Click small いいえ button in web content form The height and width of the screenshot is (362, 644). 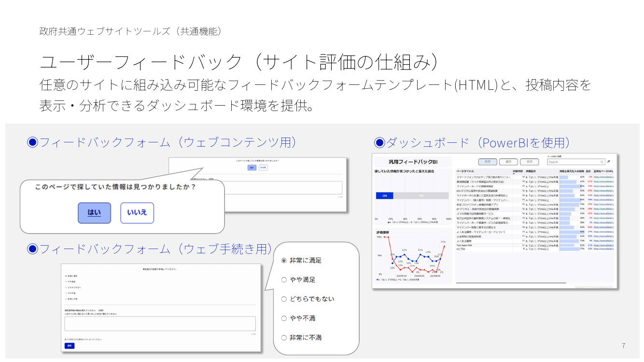point(263,167)
